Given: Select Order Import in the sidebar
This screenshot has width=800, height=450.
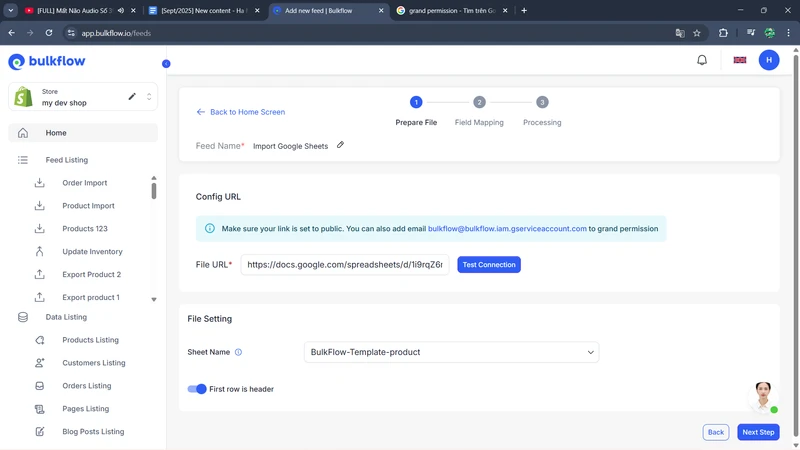Looking at the screenshot, I should point(84,183).
